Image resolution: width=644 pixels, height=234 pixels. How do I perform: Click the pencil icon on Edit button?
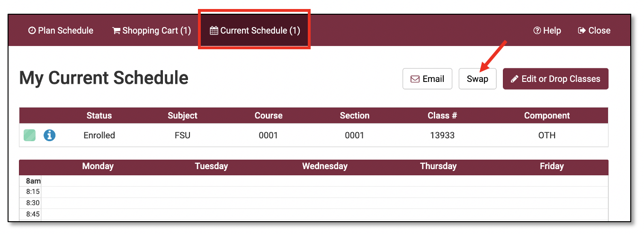515,79
